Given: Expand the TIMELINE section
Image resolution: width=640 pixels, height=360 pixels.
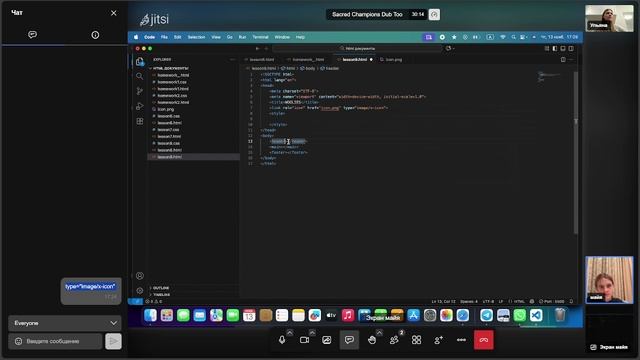Looking at the screenshot, I should pyautogui.click(x=162, y=294).
